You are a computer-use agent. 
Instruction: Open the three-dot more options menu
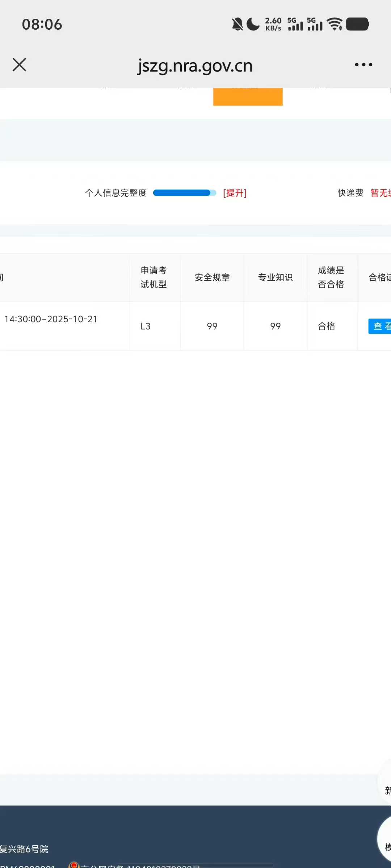pos(363,65)
